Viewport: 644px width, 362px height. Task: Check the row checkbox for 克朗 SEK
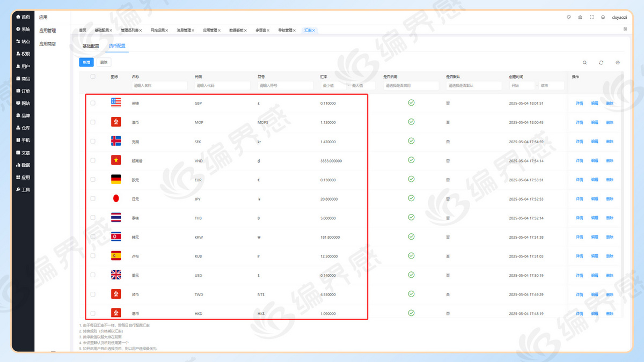coord(93,141)
